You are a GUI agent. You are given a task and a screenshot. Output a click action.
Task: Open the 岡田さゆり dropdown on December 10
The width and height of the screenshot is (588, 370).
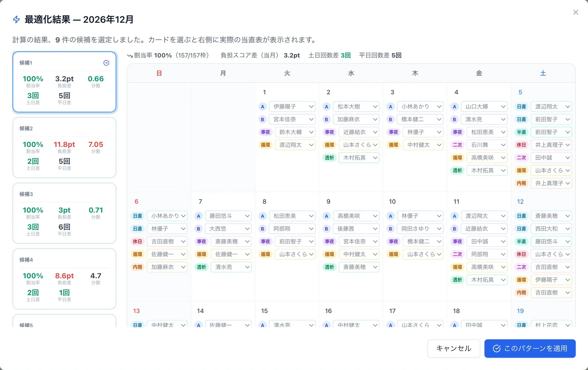[x=420, y=229]
